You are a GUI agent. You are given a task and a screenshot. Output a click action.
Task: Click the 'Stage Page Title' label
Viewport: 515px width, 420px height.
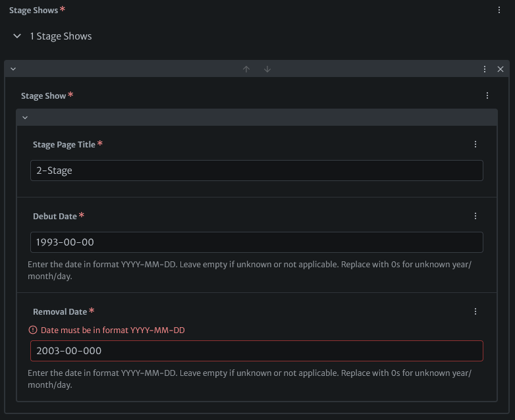(x=64, y=144)
